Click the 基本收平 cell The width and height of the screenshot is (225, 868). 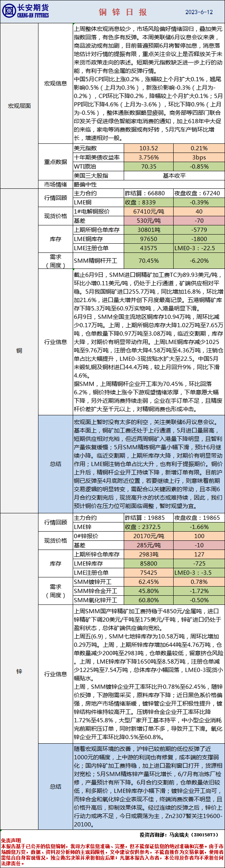point(174,175)
